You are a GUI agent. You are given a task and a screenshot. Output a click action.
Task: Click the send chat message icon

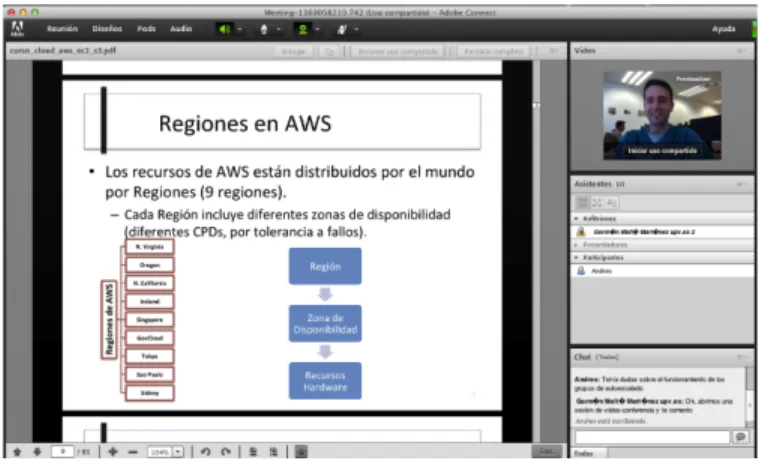[x=740, y=437]
